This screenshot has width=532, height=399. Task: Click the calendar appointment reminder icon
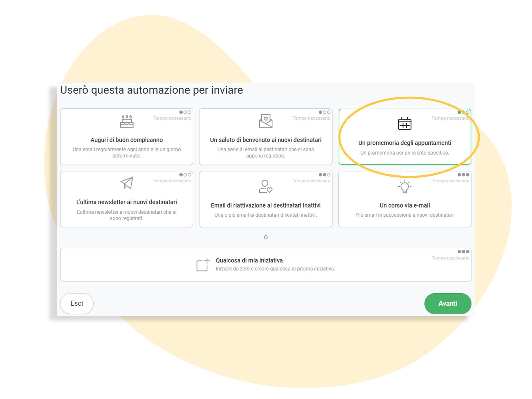[404, 124]
